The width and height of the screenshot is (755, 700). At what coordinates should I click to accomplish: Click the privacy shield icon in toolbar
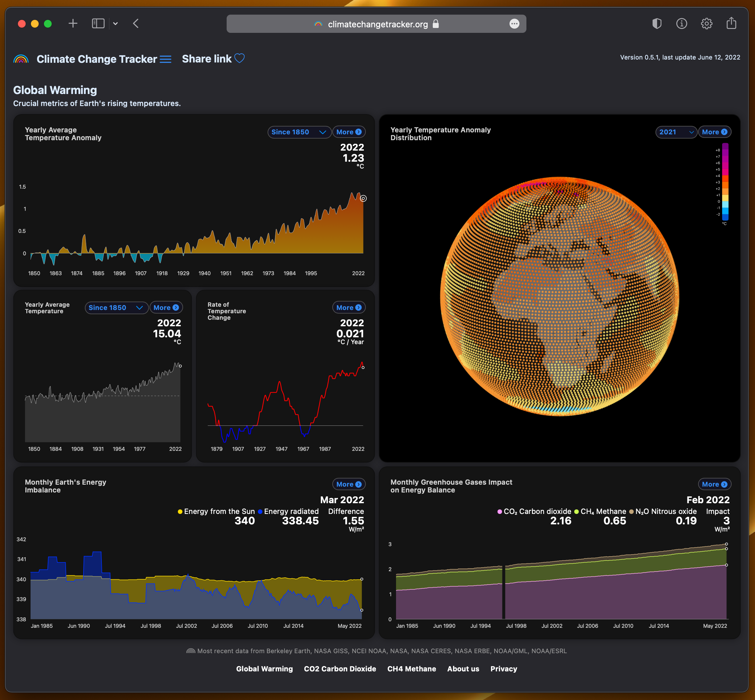656,23
